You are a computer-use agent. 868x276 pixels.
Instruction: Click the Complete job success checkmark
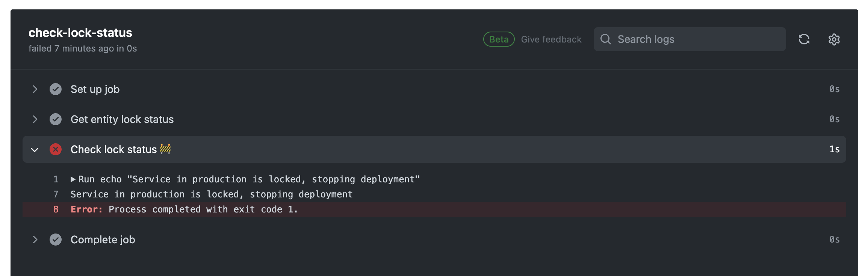coord(56,240)
